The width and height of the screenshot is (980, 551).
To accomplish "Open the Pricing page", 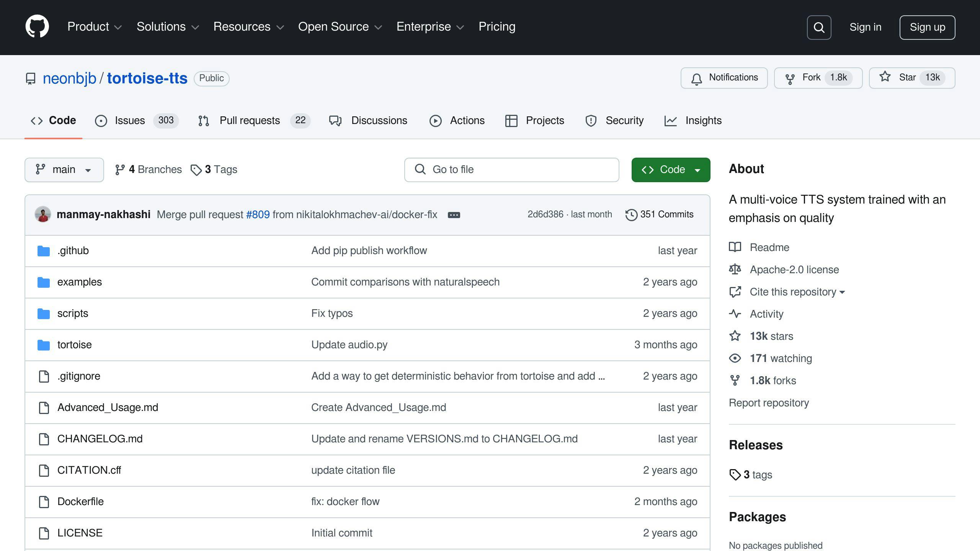I will (x=497, y=27).
